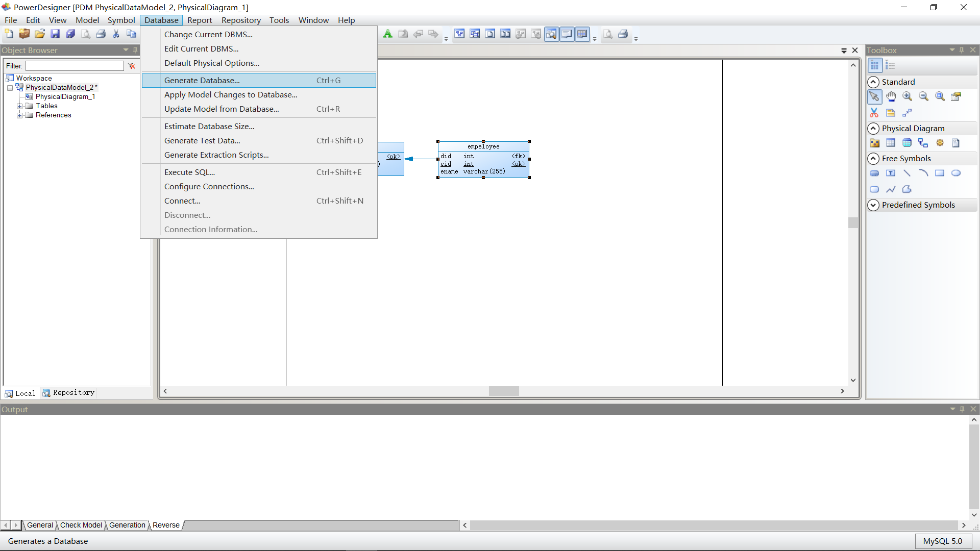Pick the Table tool in the toolbox

click(x=891, y=143)
